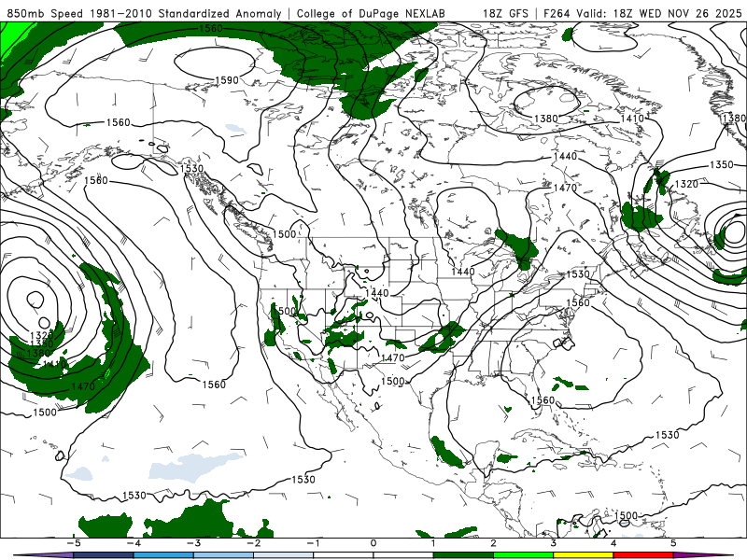Click the 1320 label in the North Atlantic
This screenshot has height=560, width=747.
[686, 184]
